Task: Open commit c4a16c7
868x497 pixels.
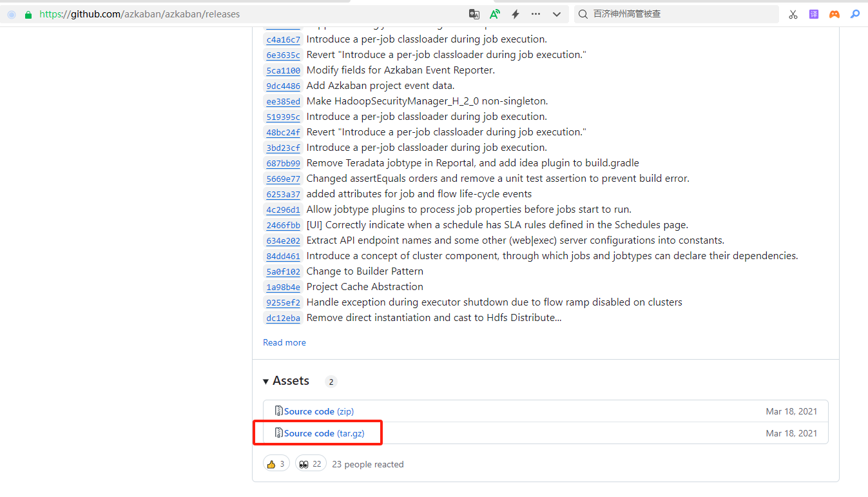Action: (x=284, y=40)
